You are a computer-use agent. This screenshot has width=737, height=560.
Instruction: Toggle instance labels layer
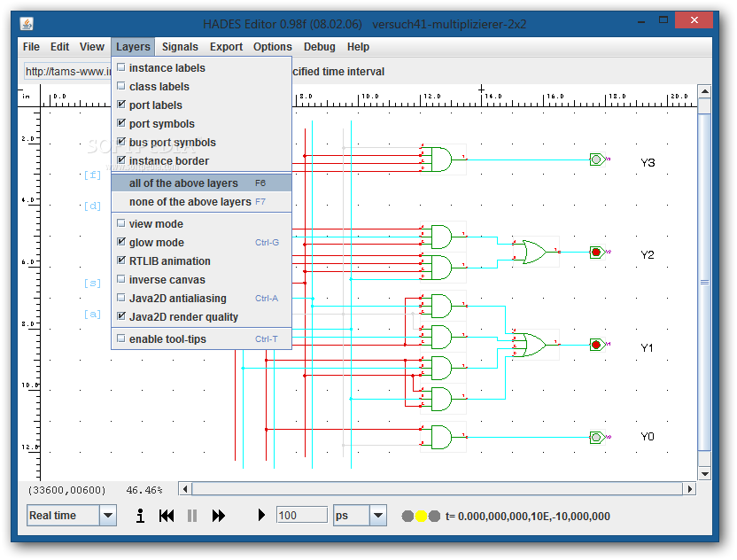(x=201, y=67)
